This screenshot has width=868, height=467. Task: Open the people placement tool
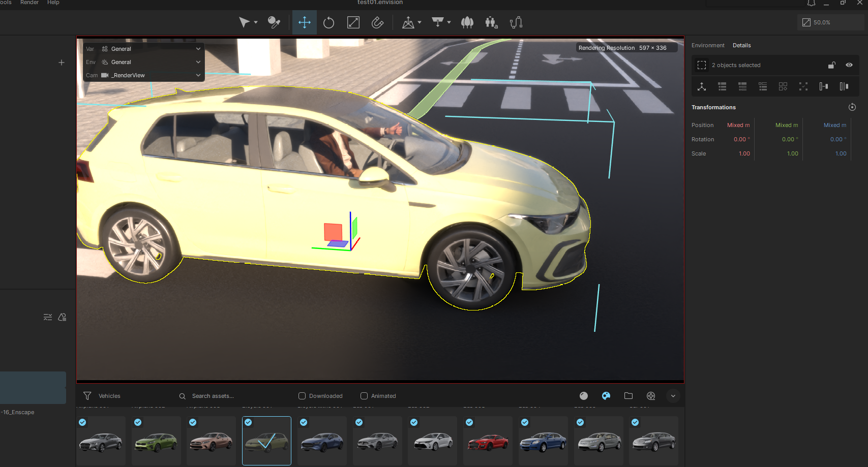coord(491,22)
